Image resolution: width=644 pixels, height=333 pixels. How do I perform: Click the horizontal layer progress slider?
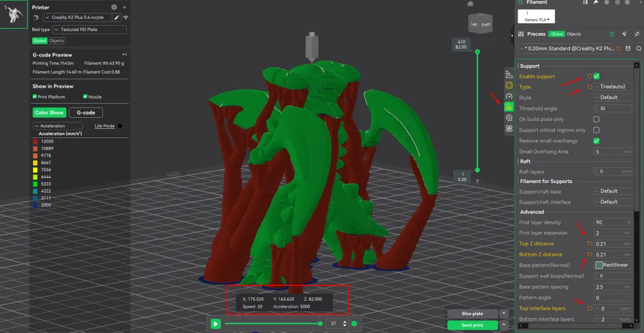coord(272,323)
